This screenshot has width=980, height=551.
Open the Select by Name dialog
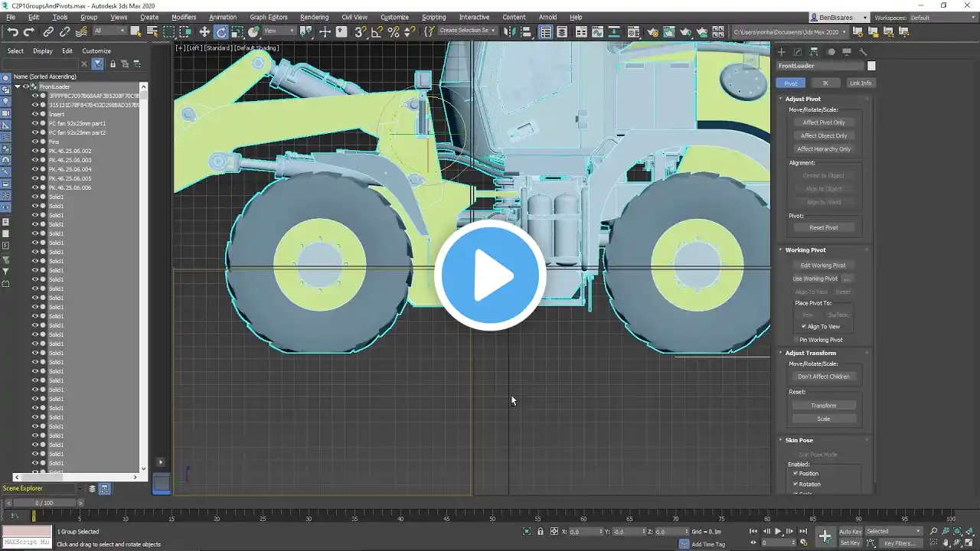(x=152, y=31)
